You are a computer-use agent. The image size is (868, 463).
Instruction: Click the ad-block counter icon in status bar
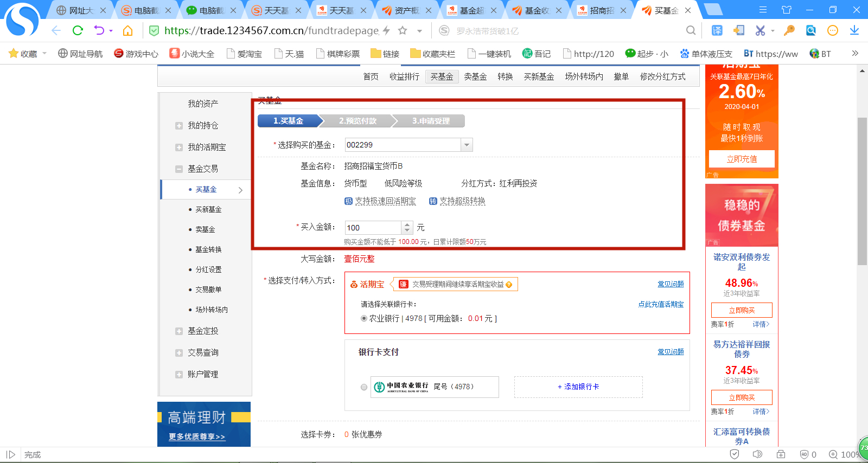[808, 454]
